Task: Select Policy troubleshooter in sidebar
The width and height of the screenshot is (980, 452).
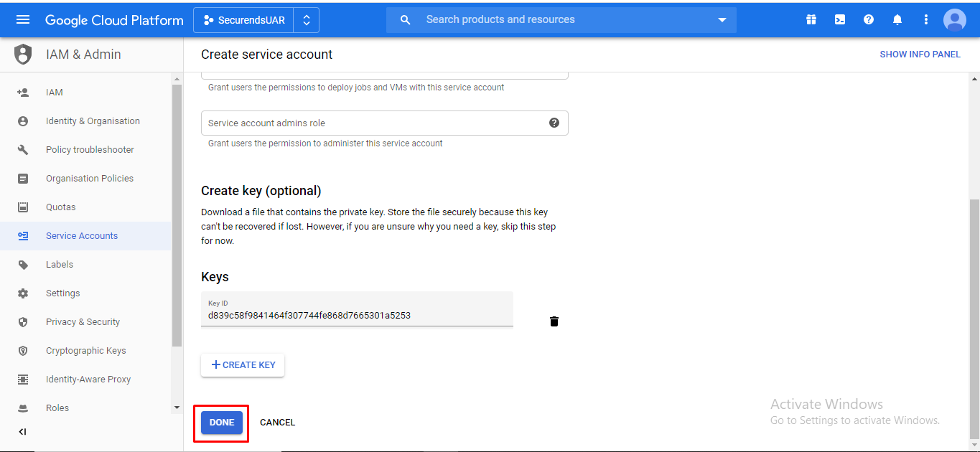Action: pyautogui.click(x=90, y=149)
